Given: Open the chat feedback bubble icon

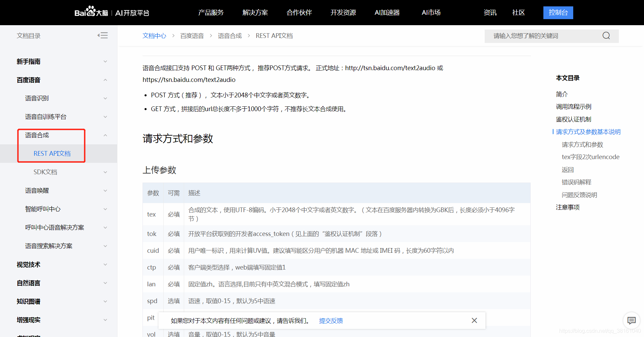Looking at the screenshot, I should pyautogui.click(x=632, y=321).
